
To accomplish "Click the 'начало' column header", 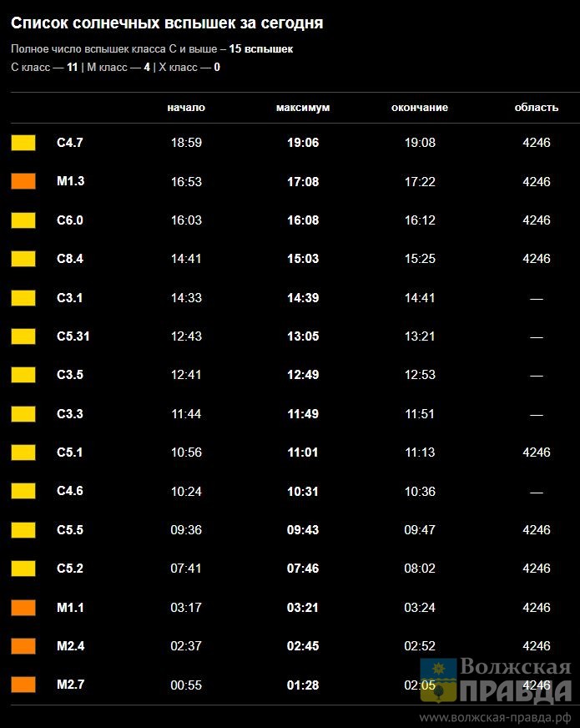I will click(x=186, y=108).
